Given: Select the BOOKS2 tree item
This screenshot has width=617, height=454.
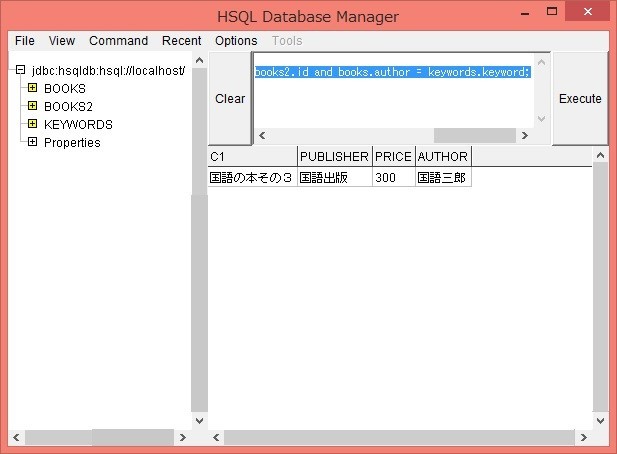Looking at the screenshot, I should click(68, 107).
